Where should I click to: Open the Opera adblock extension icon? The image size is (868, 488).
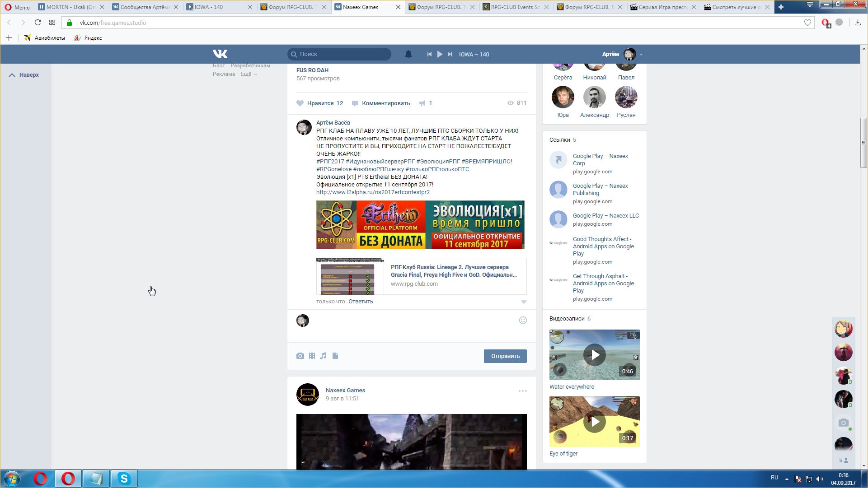point(826,23)
